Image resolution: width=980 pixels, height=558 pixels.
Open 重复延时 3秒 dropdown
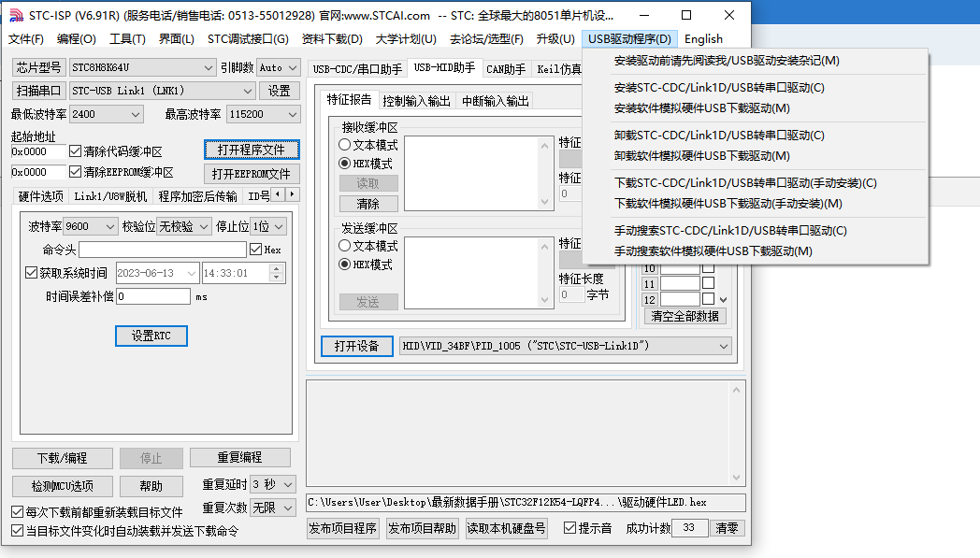tap(272, 484)
